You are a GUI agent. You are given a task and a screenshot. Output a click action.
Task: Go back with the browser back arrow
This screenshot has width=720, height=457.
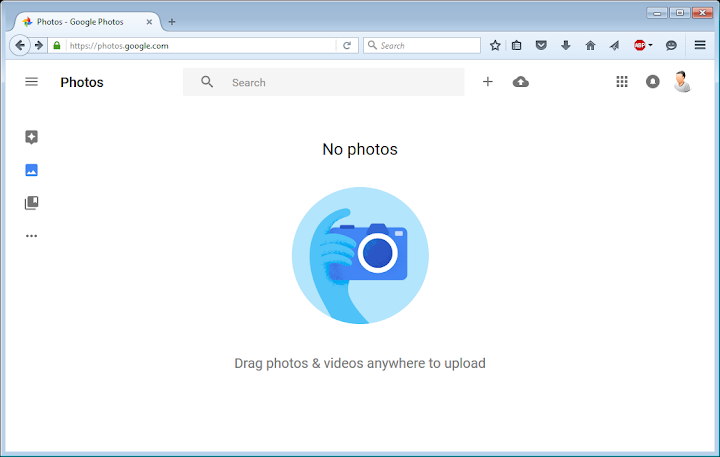[20, 45]
